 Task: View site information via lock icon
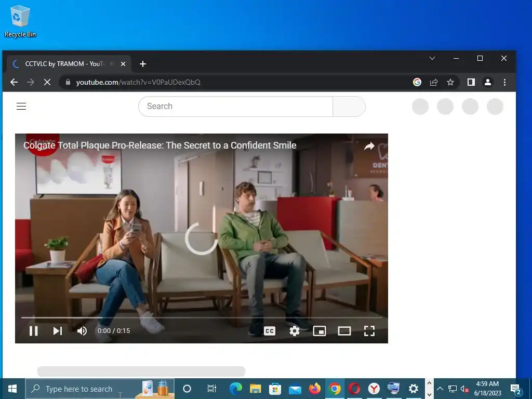click(68, 82)
